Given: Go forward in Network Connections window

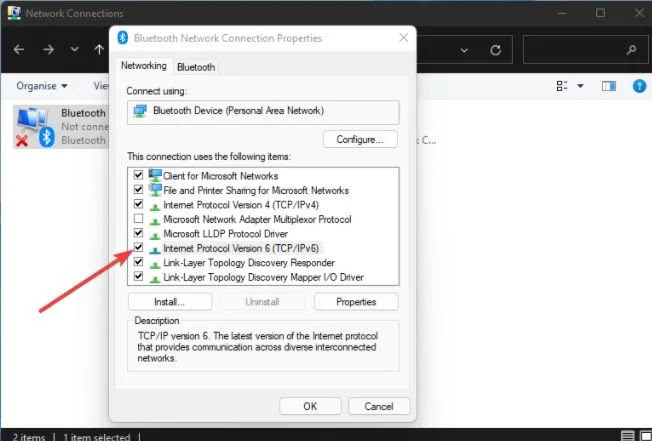Looking at the screenshot, I should click(49, 50).
